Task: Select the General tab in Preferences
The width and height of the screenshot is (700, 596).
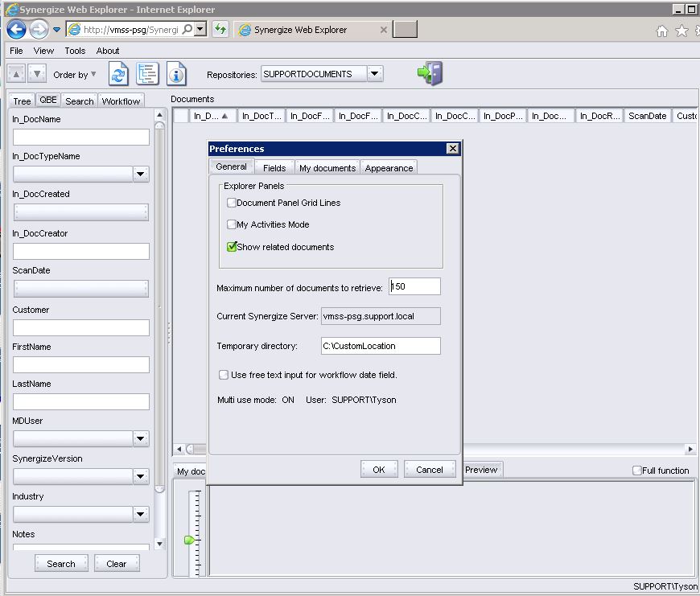Action: (231, 166)
